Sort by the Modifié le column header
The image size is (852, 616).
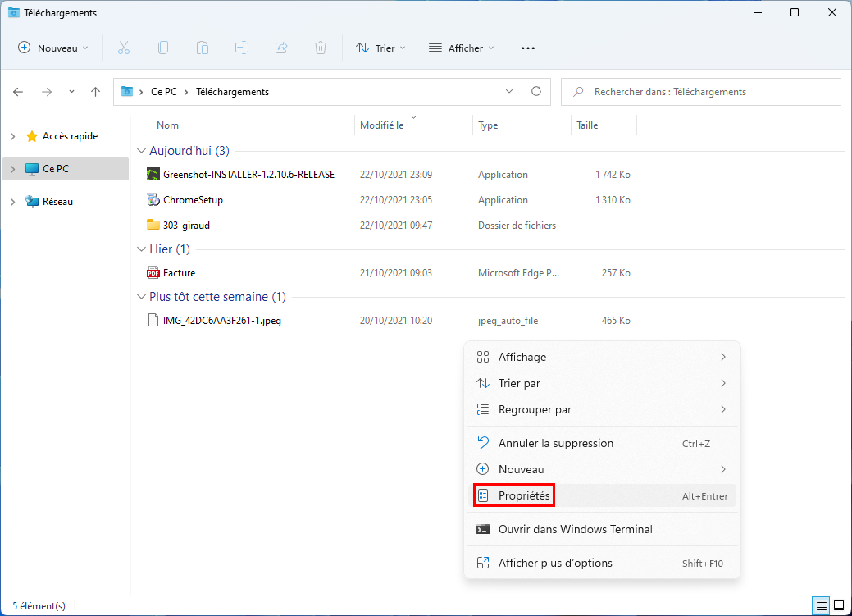pyautogui.click(x=381, y=125)
